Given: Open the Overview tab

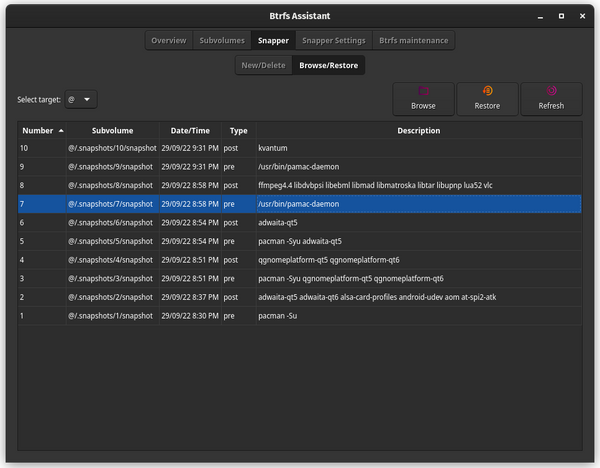Looking at the screenshot, I should point(168,41).
